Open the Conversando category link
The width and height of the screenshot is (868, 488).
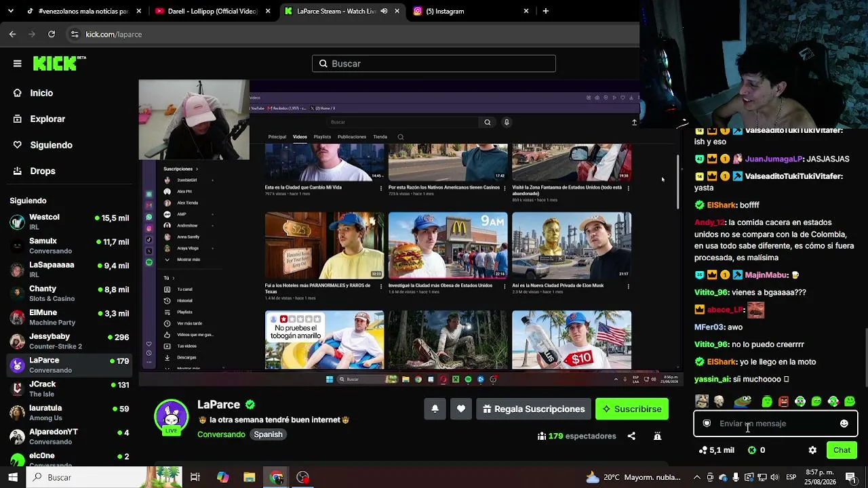click(x=221, y=434)
